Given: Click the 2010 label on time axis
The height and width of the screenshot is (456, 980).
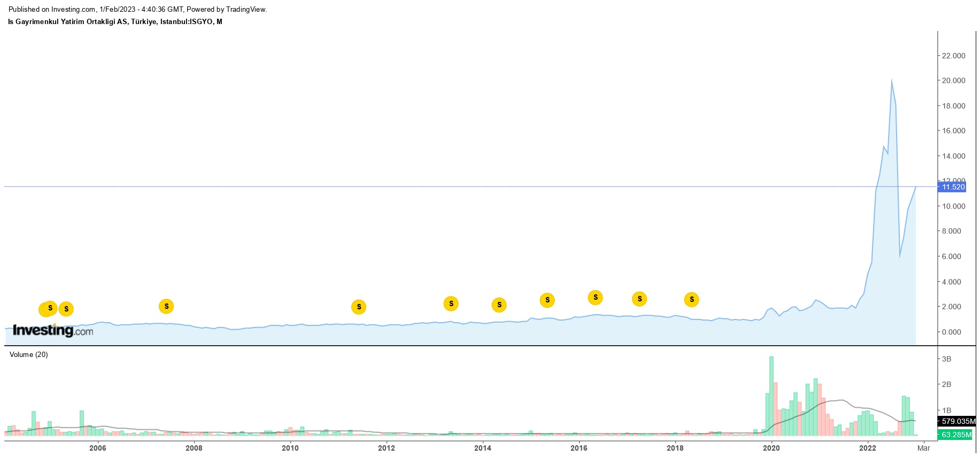Looking at the screenshot, I should click(290, 448).
